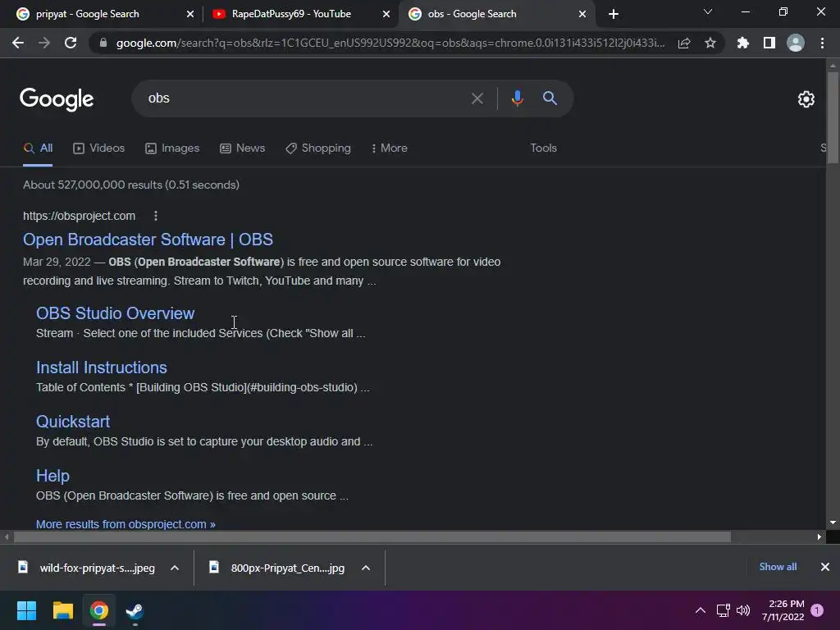Clear the Google search box
The height and width of the screenshot is (630, 840).
477,98
